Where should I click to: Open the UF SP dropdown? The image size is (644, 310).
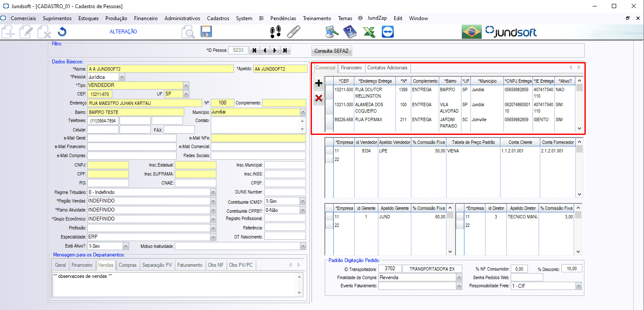pyautogui.click(x=186, y=93)
